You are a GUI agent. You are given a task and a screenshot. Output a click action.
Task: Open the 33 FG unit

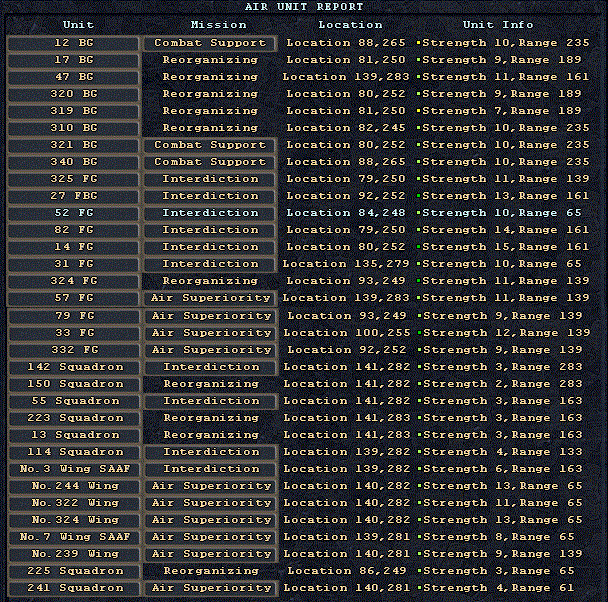(x=74, y=333)
